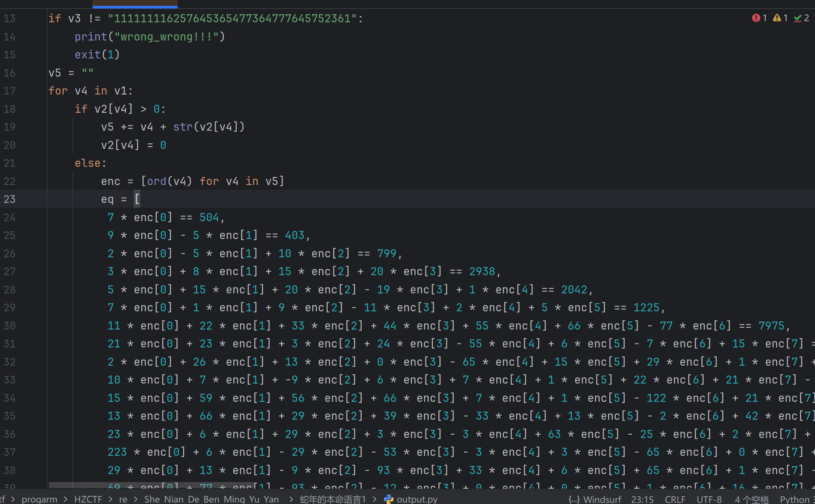Click the red error indicator icon
Screen dimensions: 815x504
coord(756,18)
